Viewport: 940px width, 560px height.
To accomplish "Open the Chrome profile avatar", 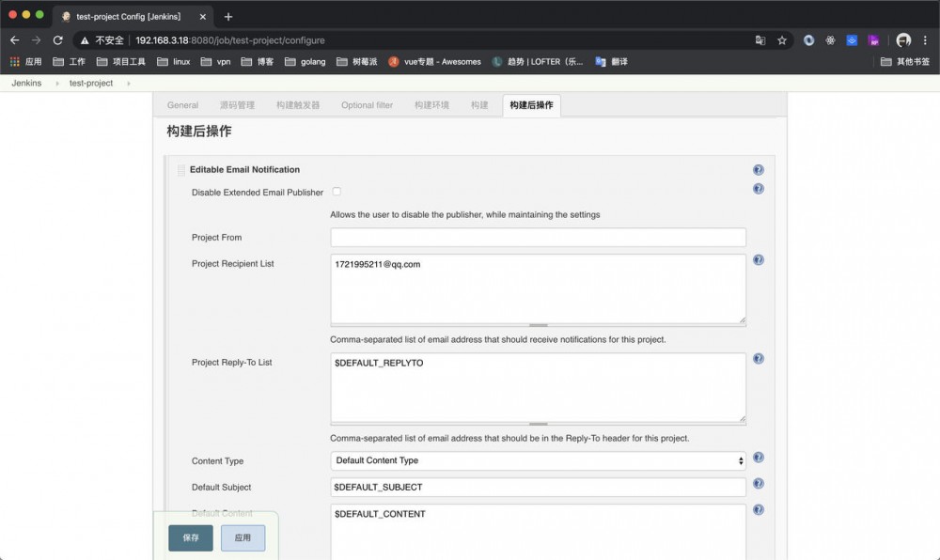I will tap(902, 40).
